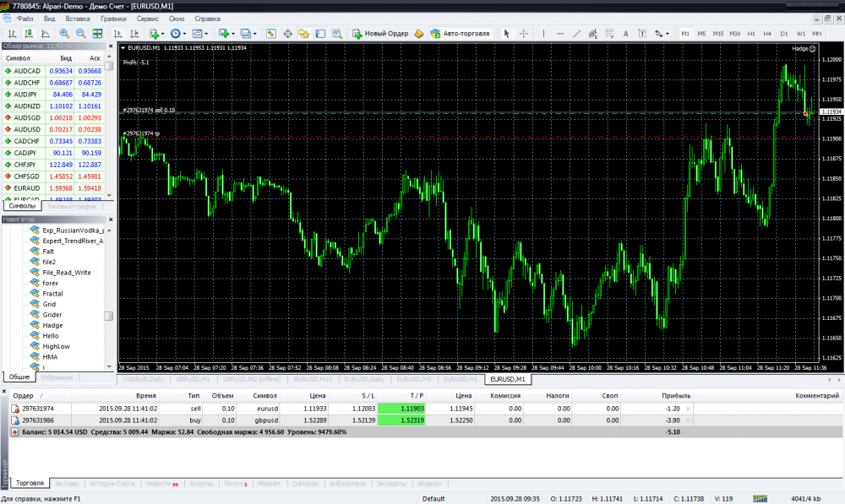Open the Сервис menu
845x504 pixels.
tap(147, 18)
